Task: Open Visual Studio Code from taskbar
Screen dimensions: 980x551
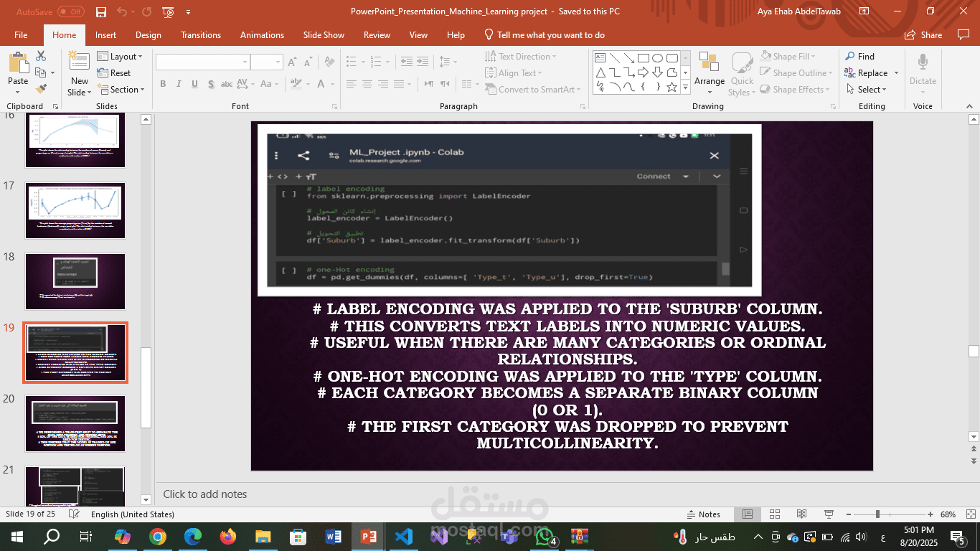Action: pos(404,536)
